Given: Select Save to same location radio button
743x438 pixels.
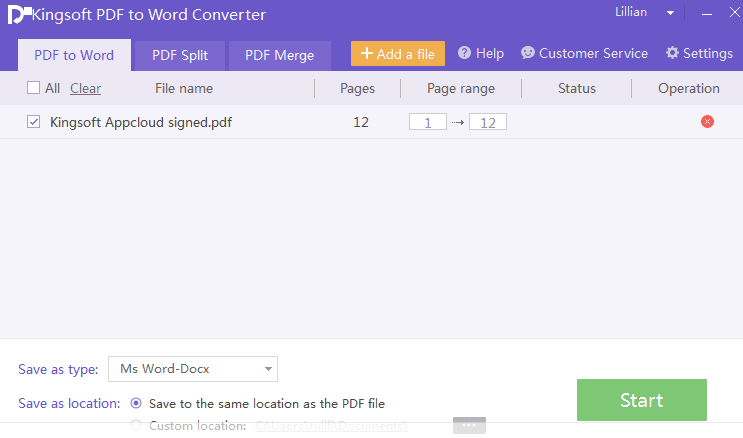Looking at the screenshot, I should (136, 403).
